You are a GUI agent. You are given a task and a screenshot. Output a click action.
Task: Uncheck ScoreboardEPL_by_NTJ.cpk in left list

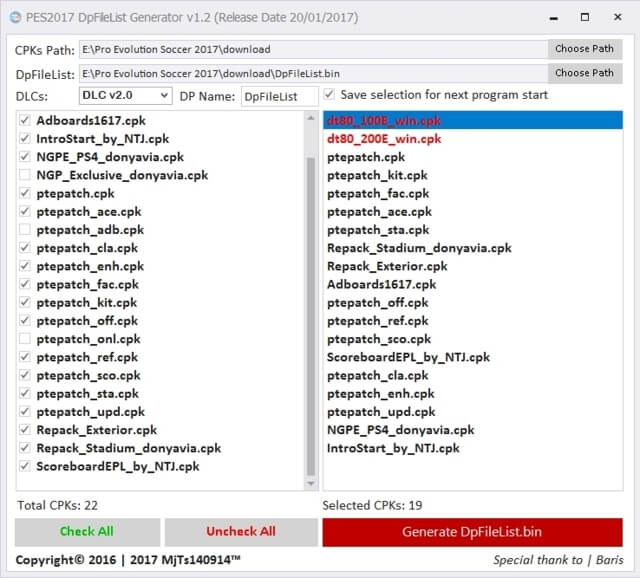click(25, 466)
